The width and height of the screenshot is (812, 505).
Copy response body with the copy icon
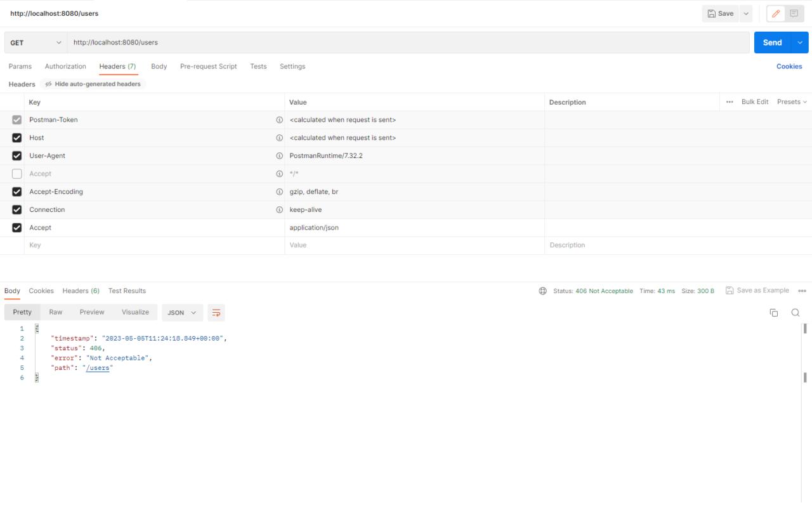click(774, 313)
